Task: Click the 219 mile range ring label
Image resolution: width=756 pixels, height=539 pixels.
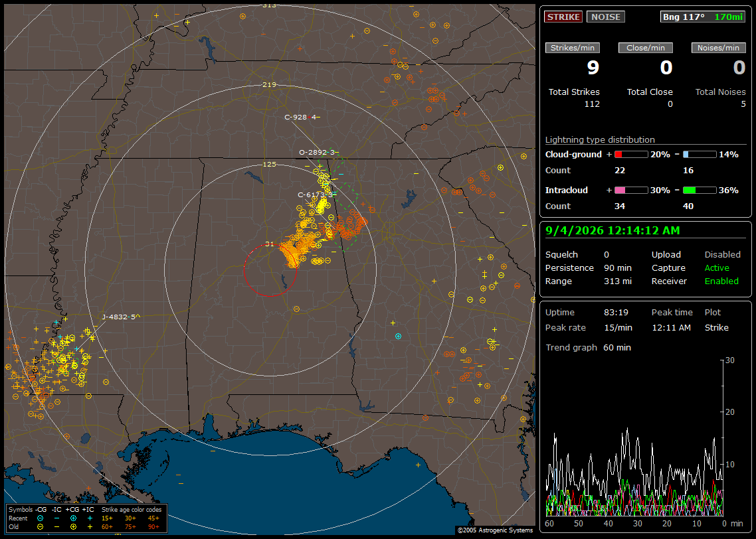Action: (269, 84)
